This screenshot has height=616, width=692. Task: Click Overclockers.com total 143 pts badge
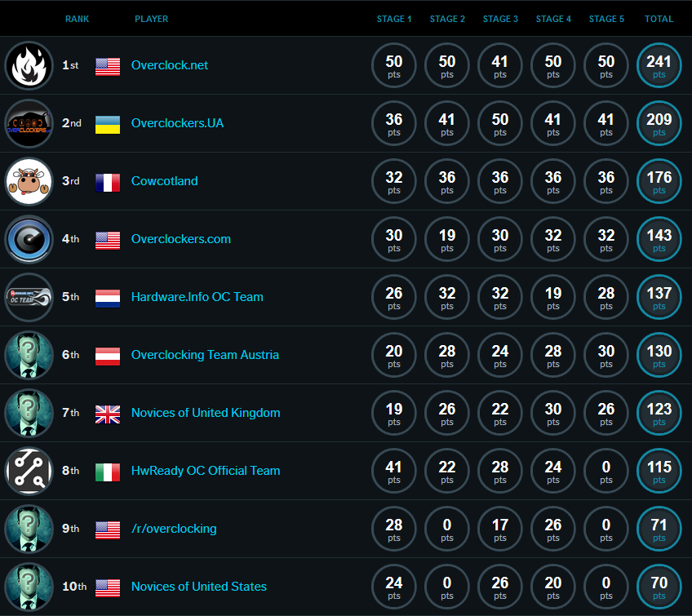659,239
